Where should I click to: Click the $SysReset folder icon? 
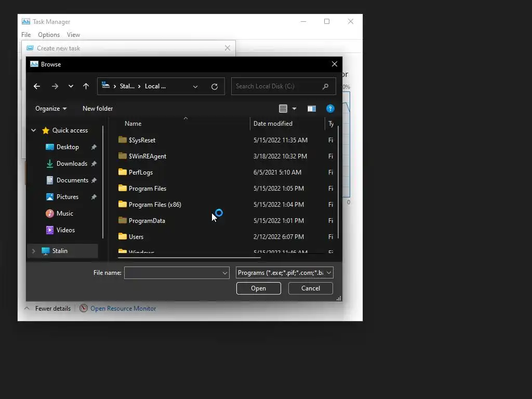[123, 139]
